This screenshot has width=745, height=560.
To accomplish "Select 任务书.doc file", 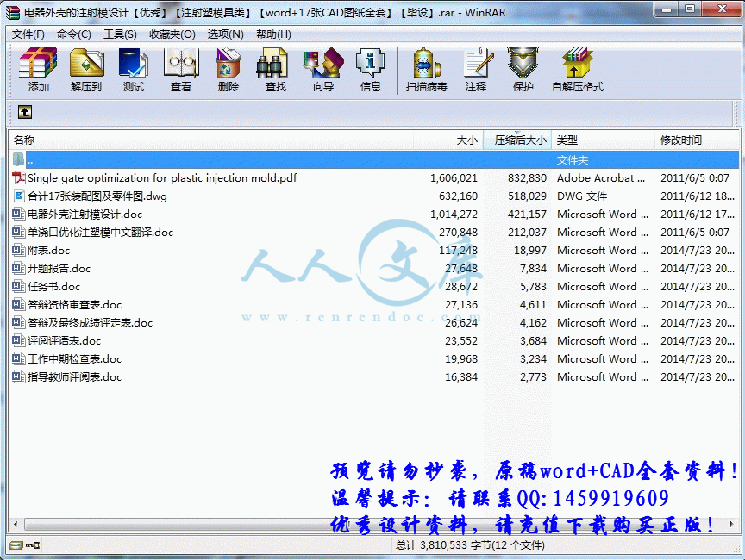I will [53, 286].
